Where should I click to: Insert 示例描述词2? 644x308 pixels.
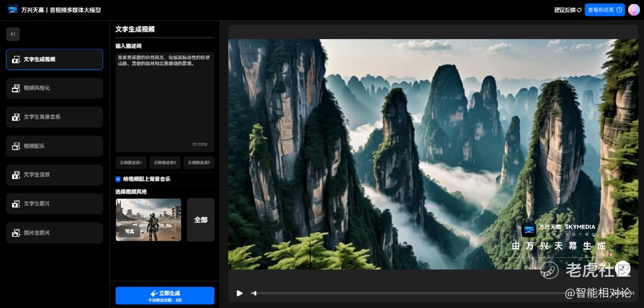pos(165,163)
